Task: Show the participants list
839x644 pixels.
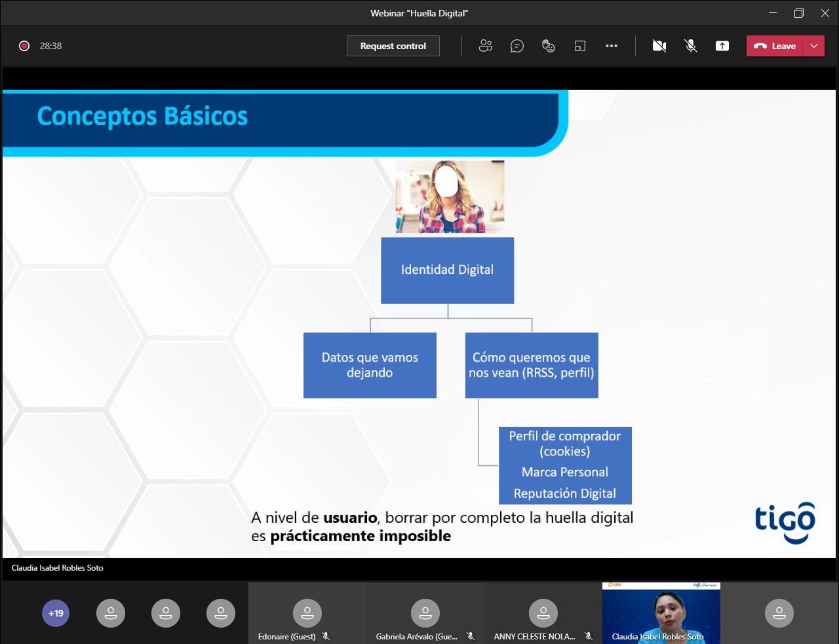Action: [x=486, y=46]
